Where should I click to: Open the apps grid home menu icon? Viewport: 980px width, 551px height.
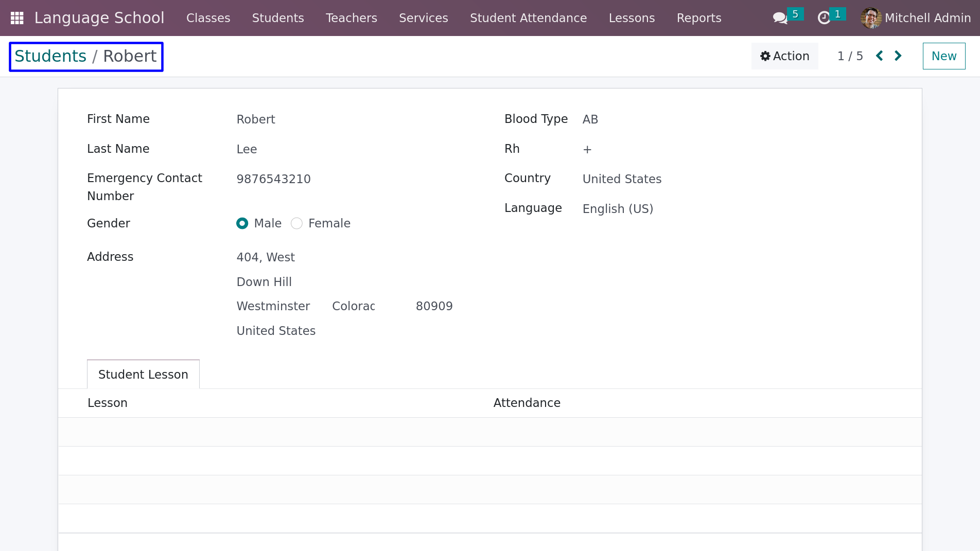coord(17,18)
